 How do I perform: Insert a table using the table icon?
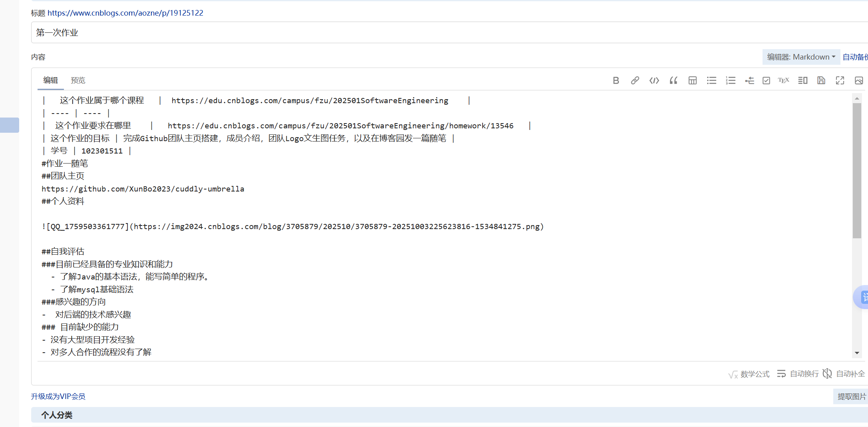click(693, 80)
